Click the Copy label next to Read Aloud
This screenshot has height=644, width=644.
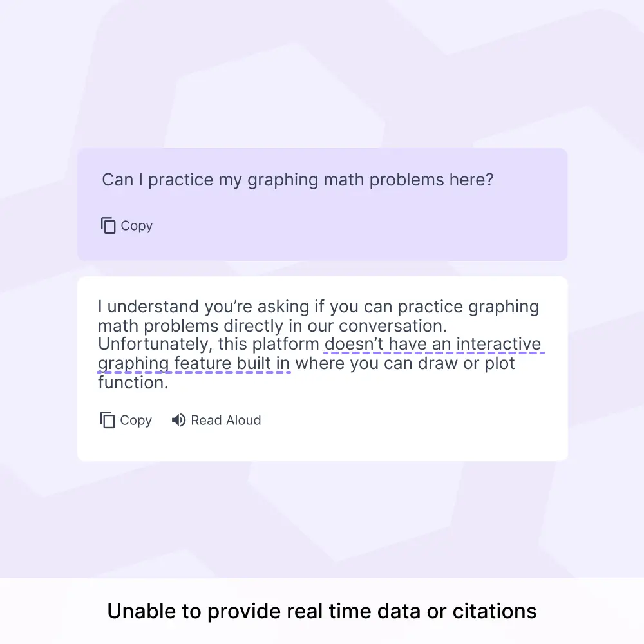[x=135, y=421]
